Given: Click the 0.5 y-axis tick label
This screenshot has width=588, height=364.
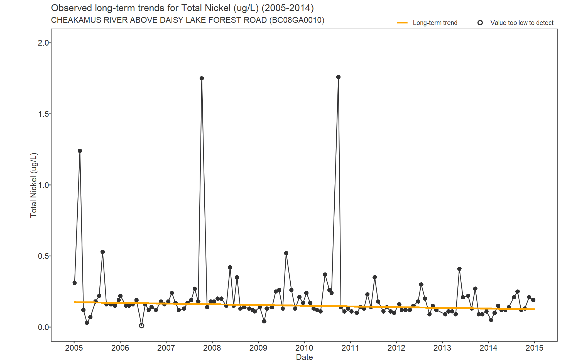Looking at the screenshot, I should (x=43, y=256).
